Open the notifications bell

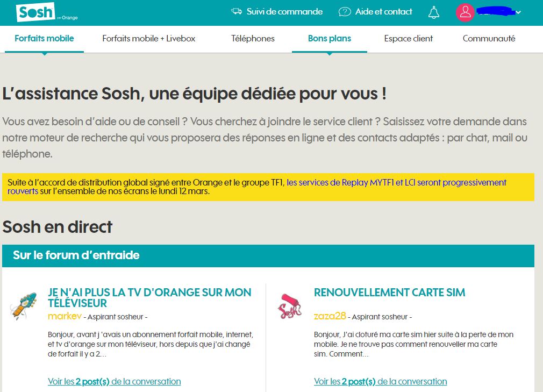click(433, 12)
